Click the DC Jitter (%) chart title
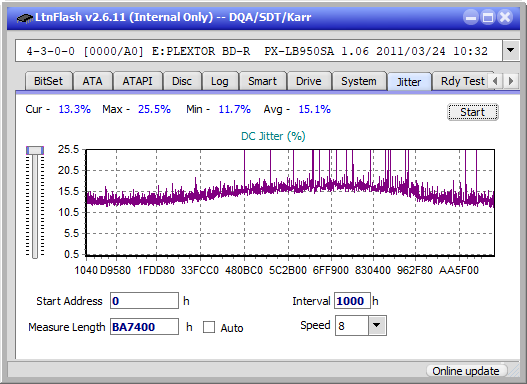 point(273,136)
